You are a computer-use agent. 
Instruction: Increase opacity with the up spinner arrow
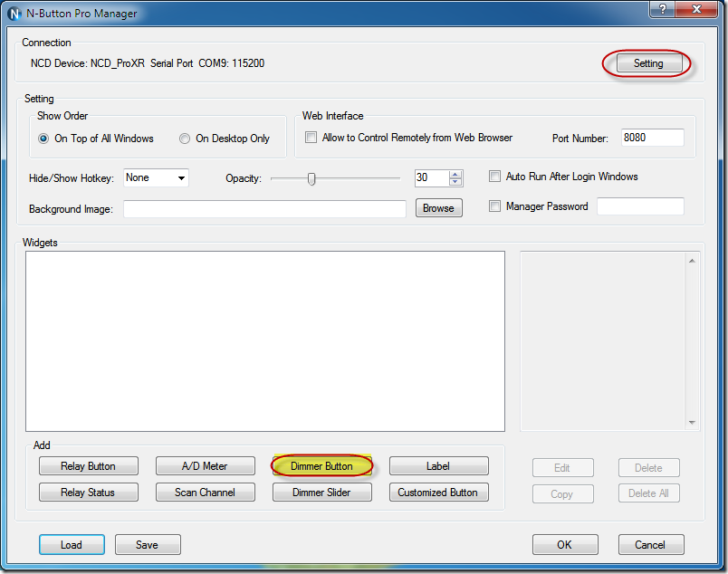pyautogui.click(x=455, y=175)
